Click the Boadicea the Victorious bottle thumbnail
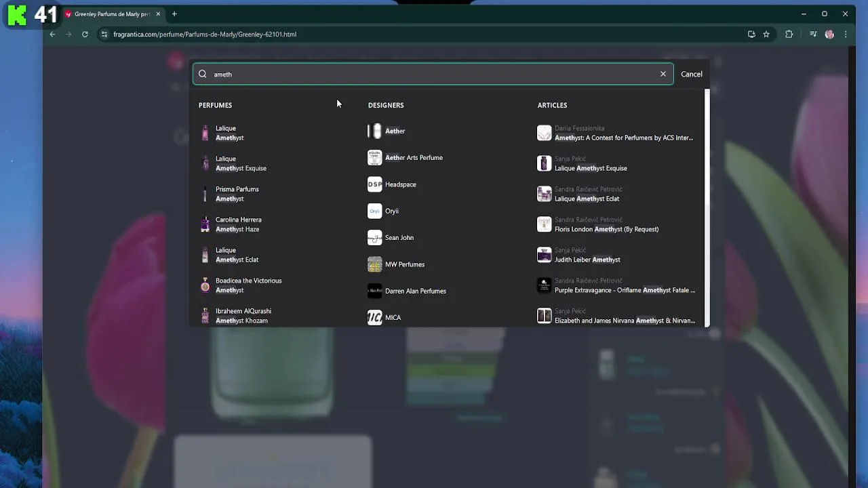The image size is (868, 488). (x=205, y=285)
